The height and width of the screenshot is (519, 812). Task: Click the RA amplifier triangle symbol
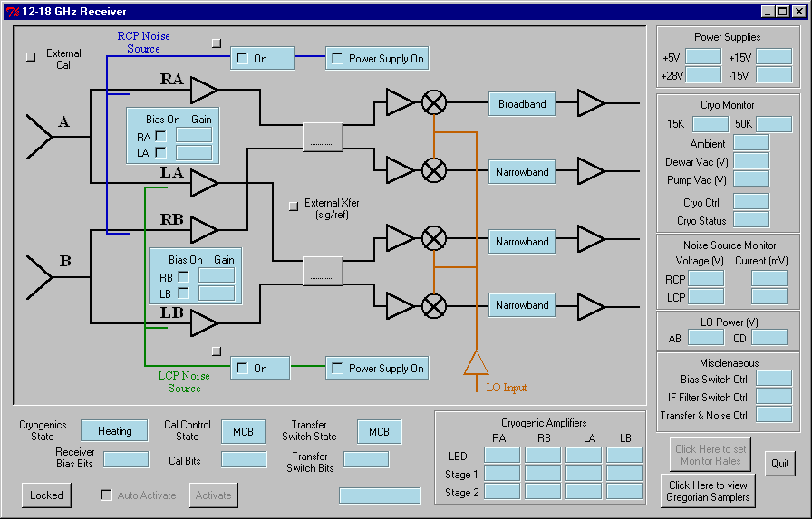coord(204,91)
